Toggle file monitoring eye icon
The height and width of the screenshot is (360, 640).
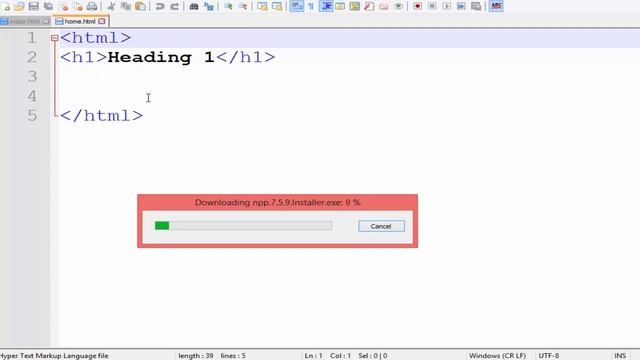(398, 6)
